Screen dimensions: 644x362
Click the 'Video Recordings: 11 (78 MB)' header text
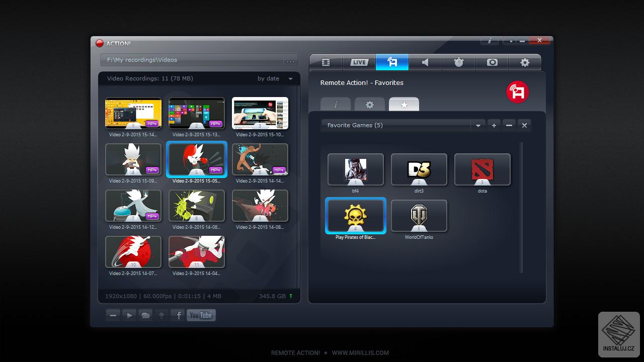pos(150,78)
